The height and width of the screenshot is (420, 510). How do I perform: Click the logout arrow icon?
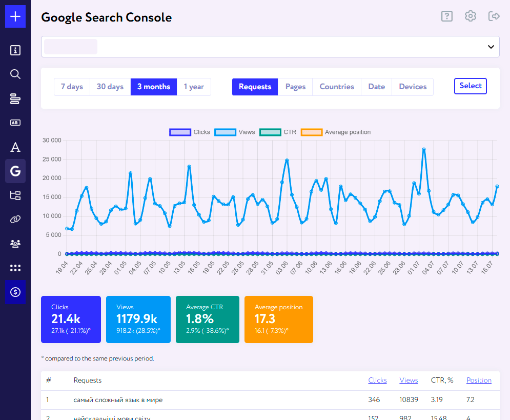point(494,16)
